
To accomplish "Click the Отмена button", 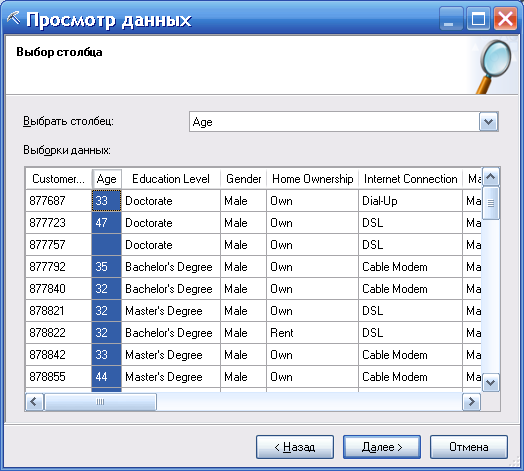I will 469,447.
